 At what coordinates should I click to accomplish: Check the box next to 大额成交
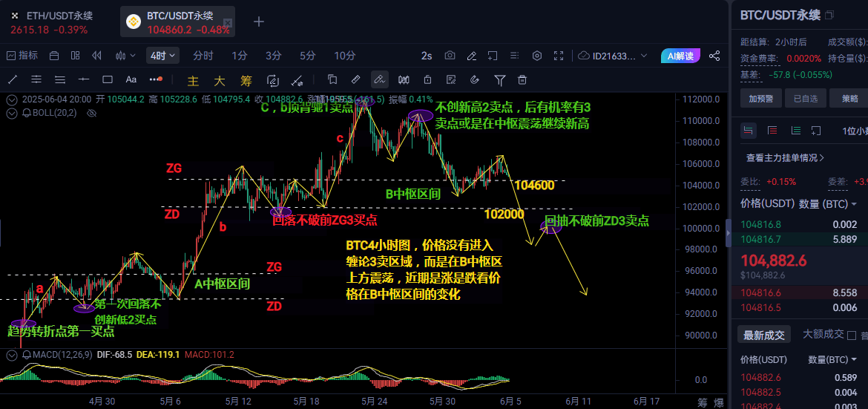852,336
